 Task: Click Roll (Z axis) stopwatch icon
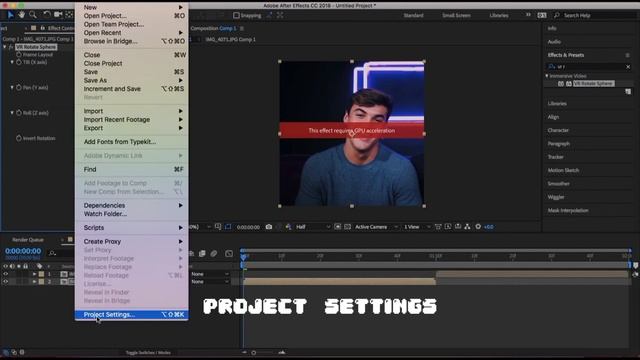pos(19,113)
